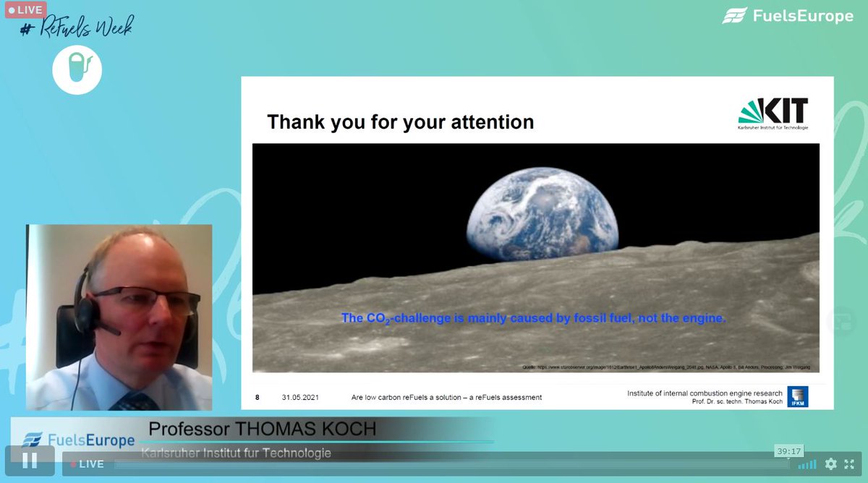Click the 39:17 timestamp tooltip
The height and width of the screenshot is (483, 868).
[x=788, y=450]
